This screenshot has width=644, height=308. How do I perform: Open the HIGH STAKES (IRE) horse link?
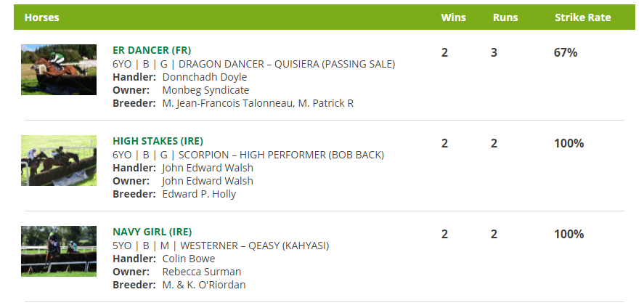click(158, 141)
